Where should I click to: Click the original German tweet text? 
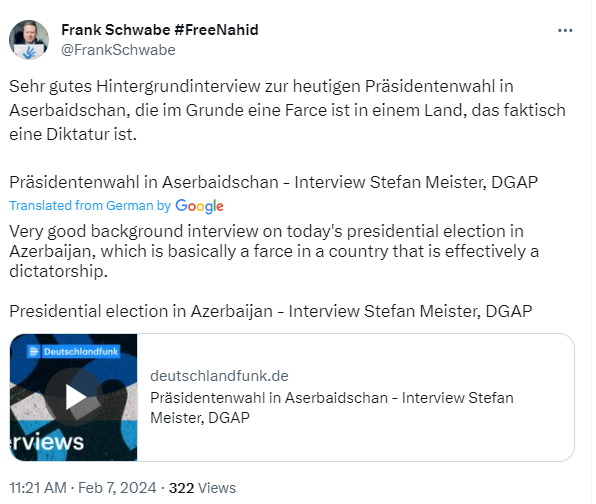coord(287,110)
